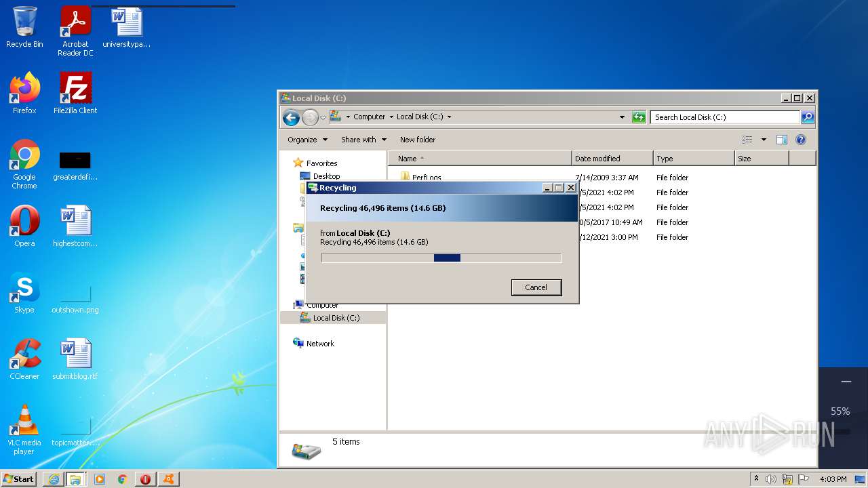
Task: Click the 10/5/2017 10:49 AM date cell
Action: (x=610, y=222)
